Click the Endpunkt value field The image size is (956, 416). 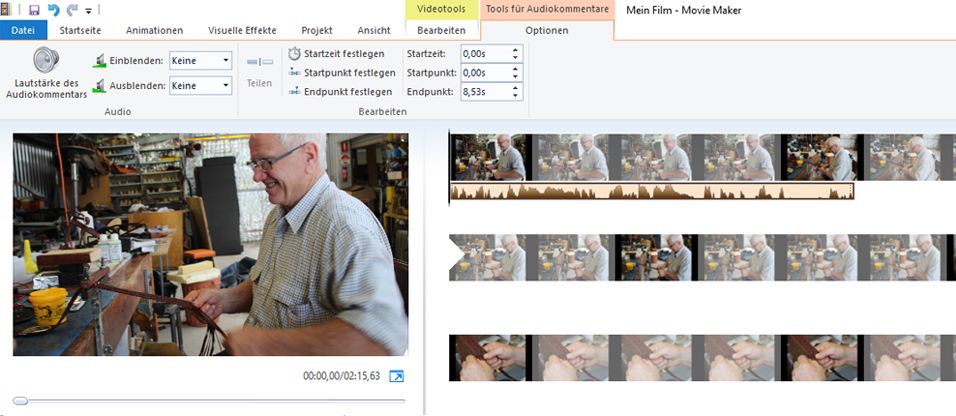point(485,92)
